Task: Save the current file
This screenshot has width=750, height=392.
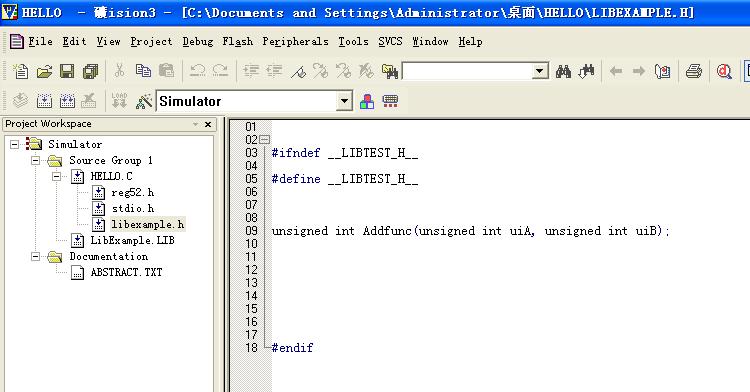Action: [67, 71]
